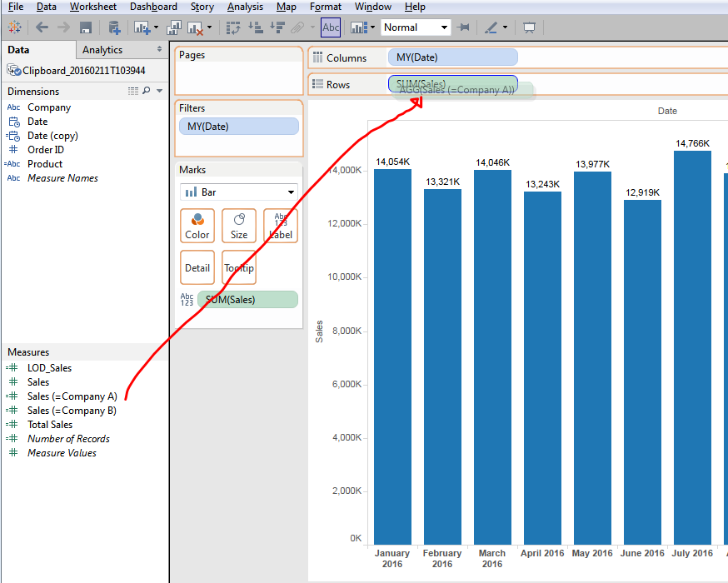Image resolution: width=728 pixels, height=583 pixels.
Task: Click the Group members paperclip icon
Action: [x=297, y=27]
